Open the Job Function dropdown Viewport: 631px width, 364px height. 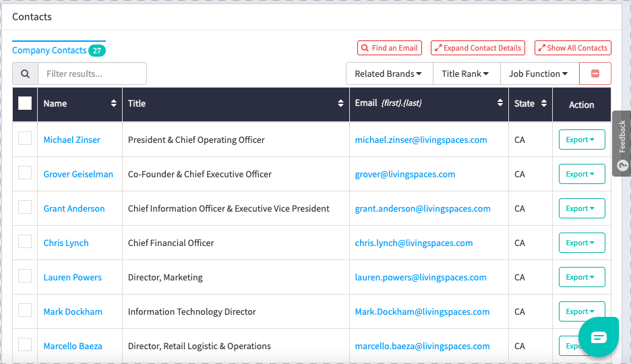(539, 73)
